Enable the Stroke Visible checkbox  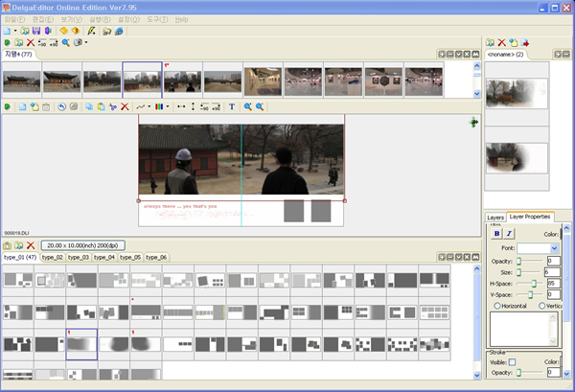coord(512,362)
